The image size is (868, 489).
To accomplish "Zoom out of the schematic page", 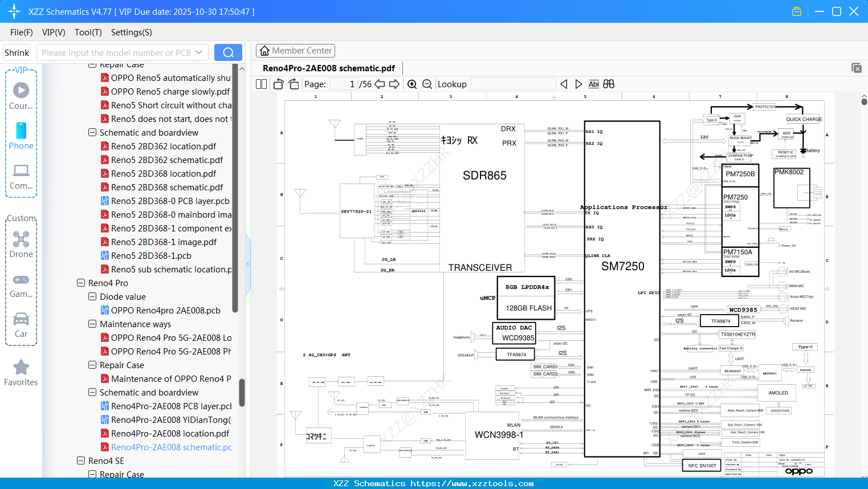I will coord(426,84).
